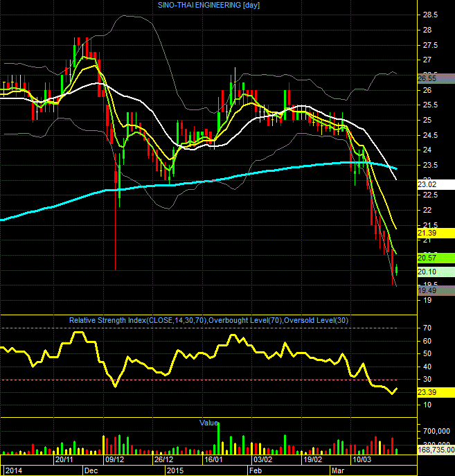The height and width of the screenshot is (476, 455).
Task: Select the 26.55 upper band price tag
Action: 436,78
